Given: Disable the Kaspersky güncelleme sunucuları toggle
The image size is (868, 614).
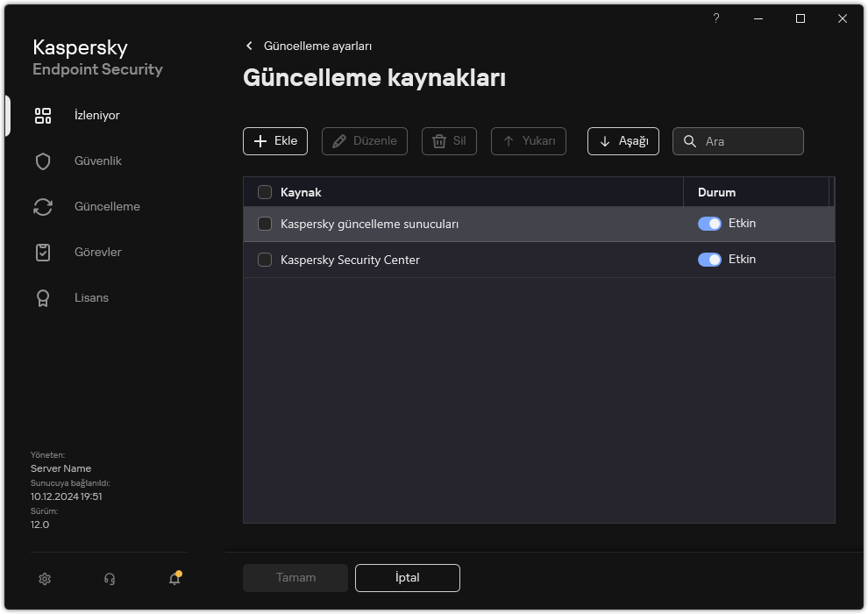Looking at the screenshot, I should (709, 224).
